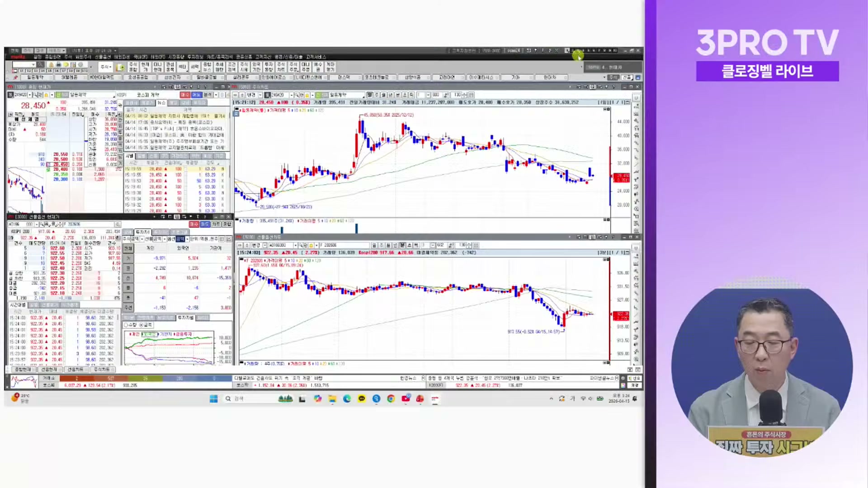Screen dimensions: 868x488
Task: Select the 수량 radio button
Action: tap(126, 325)
